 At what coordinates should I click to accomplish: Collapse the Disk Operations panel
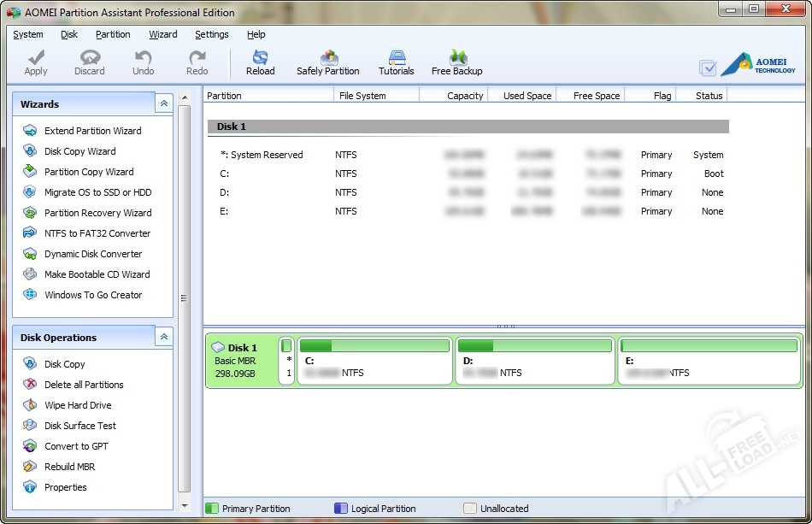[163, 337]
